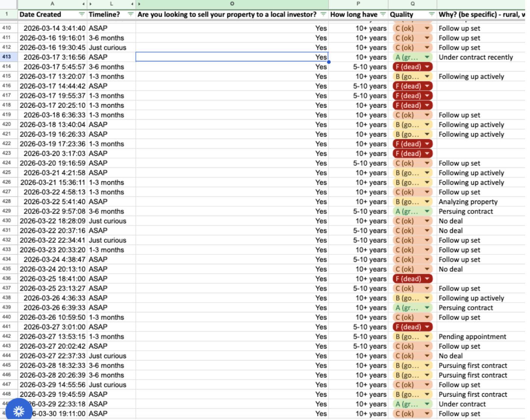
Task: Select row 436 by clicking its row number
Action: coord(7,278)
